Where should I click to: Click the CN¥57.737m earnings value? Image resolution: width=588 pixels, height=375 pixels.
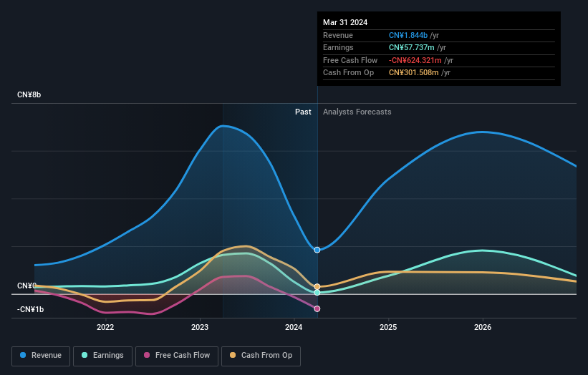point(411,47)
